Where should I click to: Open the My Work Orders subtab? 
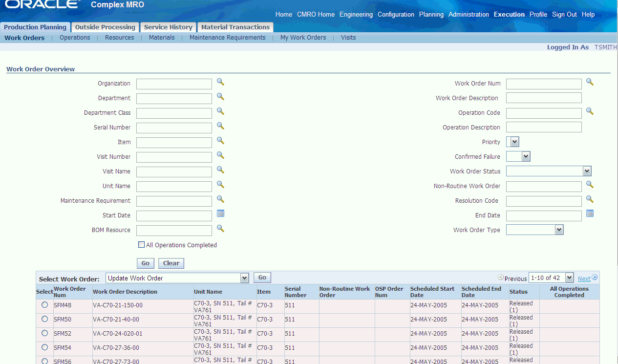(303, 38)
